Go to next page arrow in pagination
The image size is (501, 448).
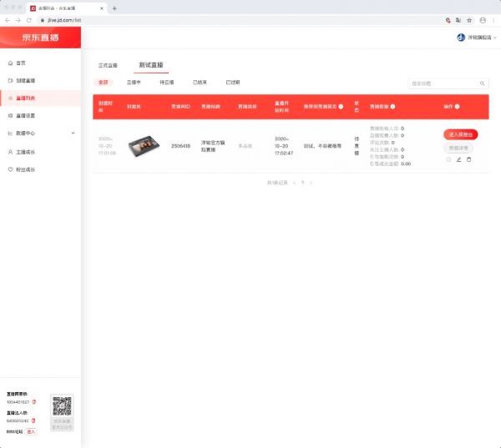tap(311, 183)
